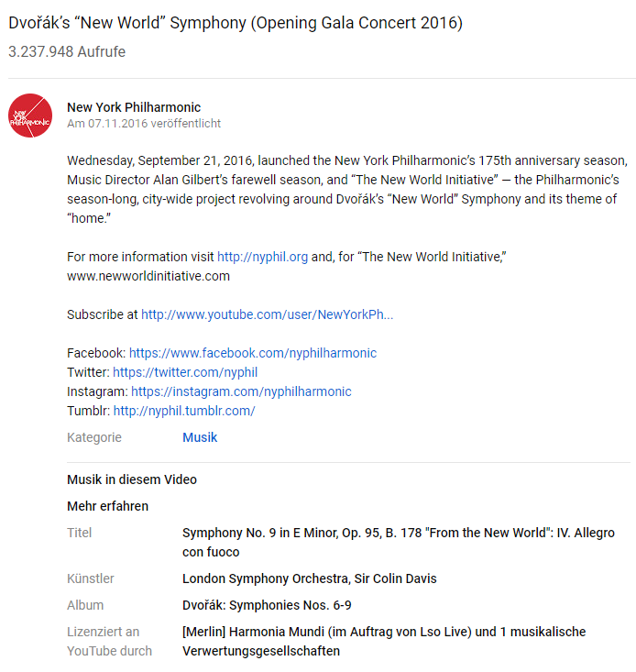The height and width of the screenshot is (672, 636).
Task: Open the YouTube subscribe channel link
Action: click(x=268, y=314)
